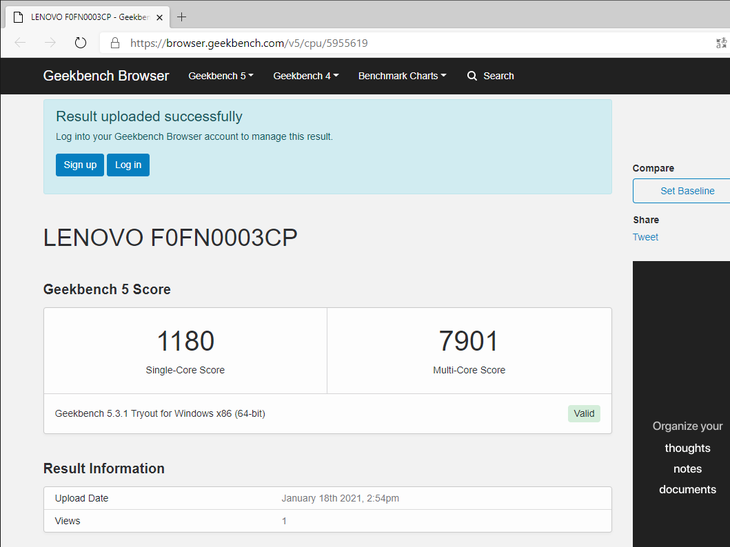Screen dimensions: 730x547
Task: Click 'Geekbench 5.3.1 Tryout for Windows x86' text
Action: 160,413
